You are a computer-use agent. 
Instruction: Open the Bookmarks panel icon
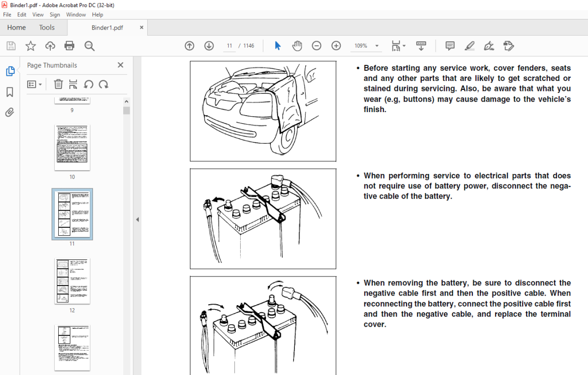pyautogui.click(x=10, y=92)
